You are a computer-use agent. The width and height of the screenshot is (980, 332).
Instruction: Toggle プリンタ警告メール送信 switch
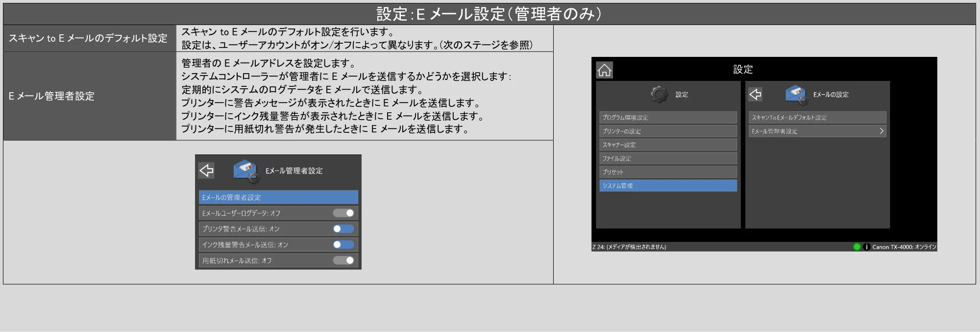(343, 229)
